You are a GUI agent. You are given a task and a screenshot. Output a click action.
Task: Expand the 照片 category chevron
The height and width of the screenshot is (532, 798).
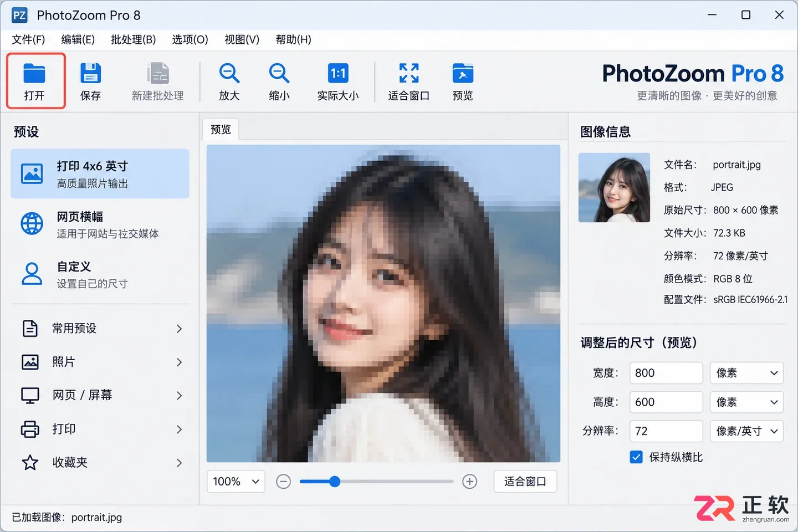179,362
